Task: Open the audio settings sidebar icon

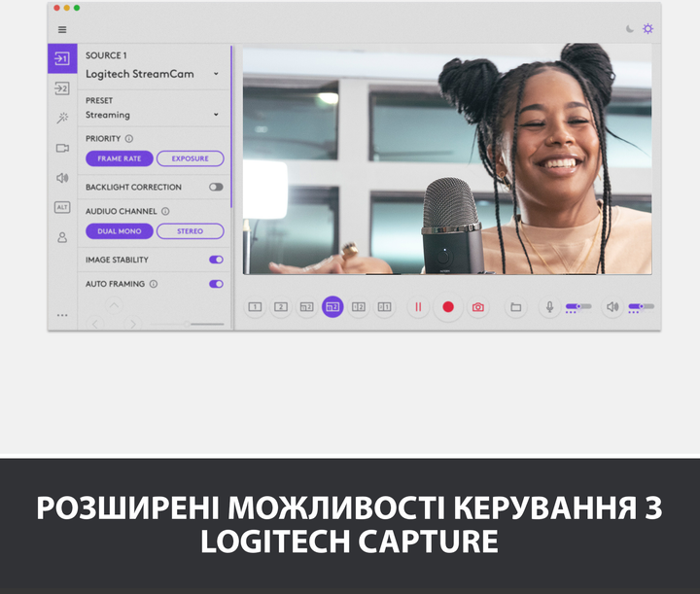Action: [x=62, y=178]
